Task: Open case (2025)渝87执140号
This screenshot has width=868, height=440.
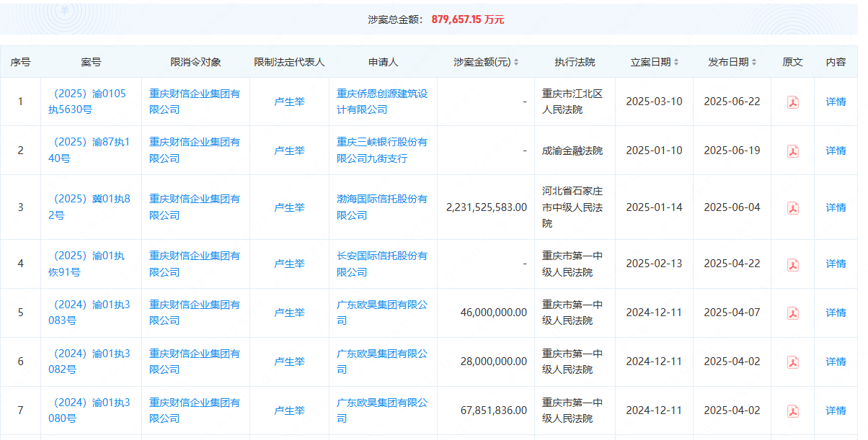Action: point(91,151)
